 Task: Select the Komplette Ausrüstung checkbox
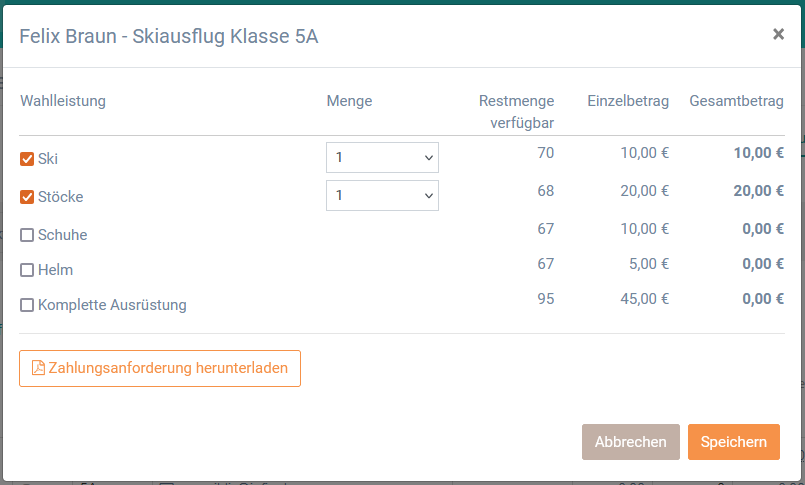[27, 305]
